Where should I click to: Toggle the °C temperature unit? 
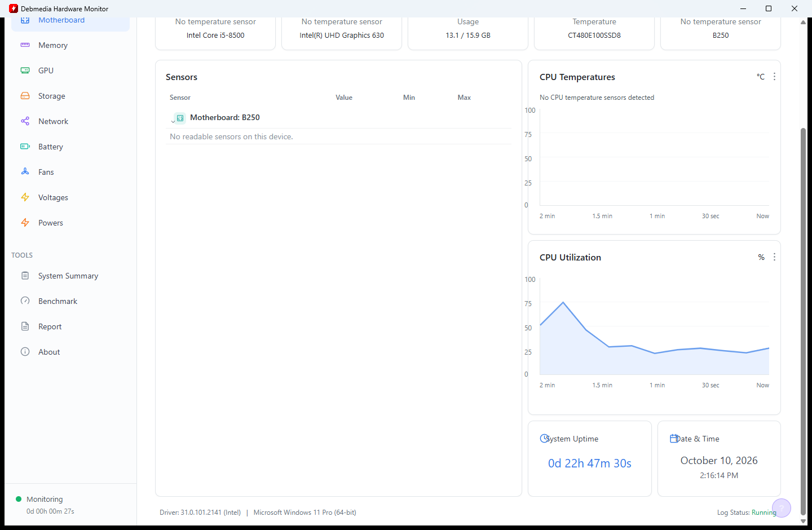pos(761,77)
